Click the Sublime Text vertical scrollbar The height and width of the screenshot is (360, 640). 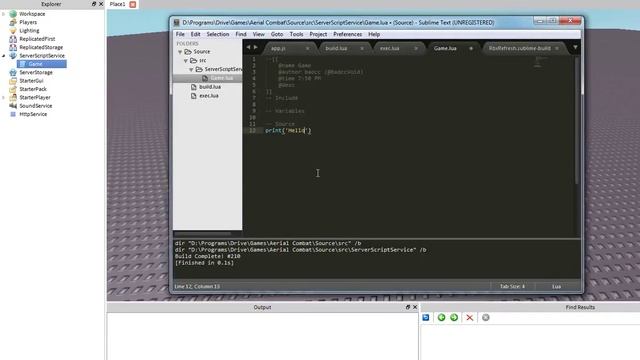point(577,120)
